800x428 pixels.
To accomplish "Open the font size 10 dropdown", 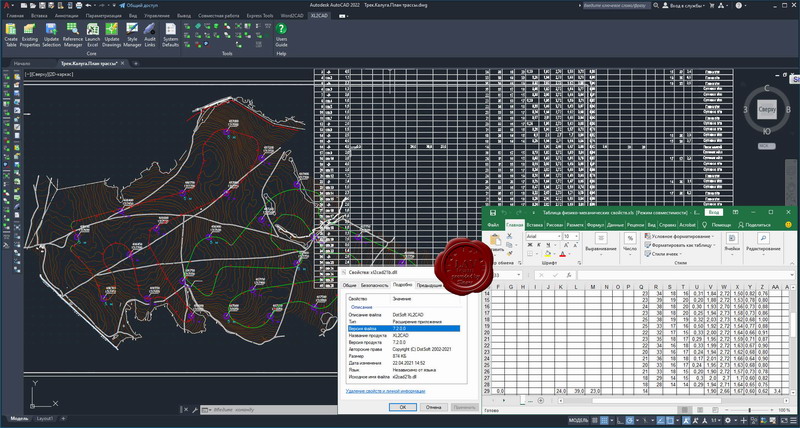I will (576, 237).
